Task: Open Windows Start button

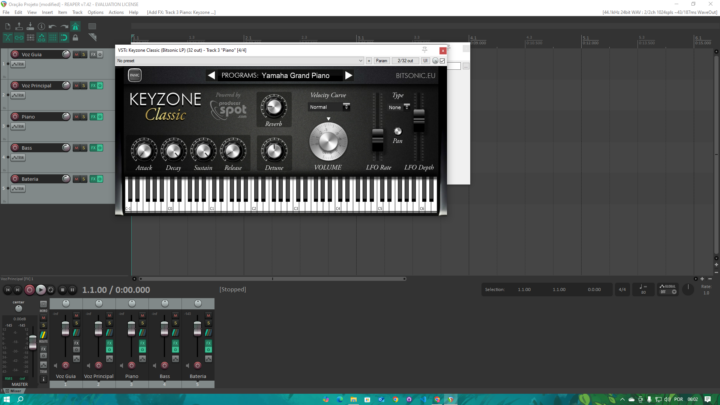Action: (6, 399)
